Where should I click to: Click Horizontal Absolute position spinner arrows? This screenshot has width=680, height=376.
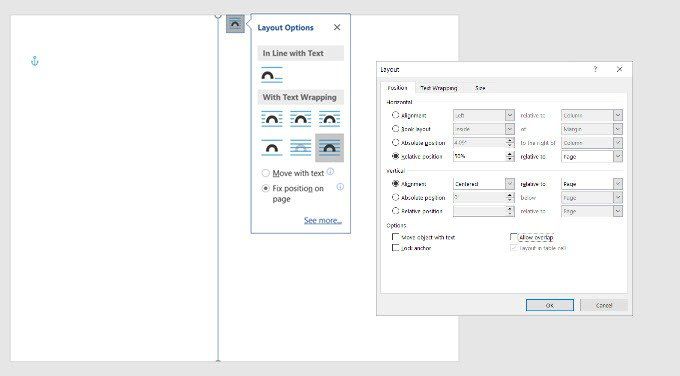pos(510,142)
